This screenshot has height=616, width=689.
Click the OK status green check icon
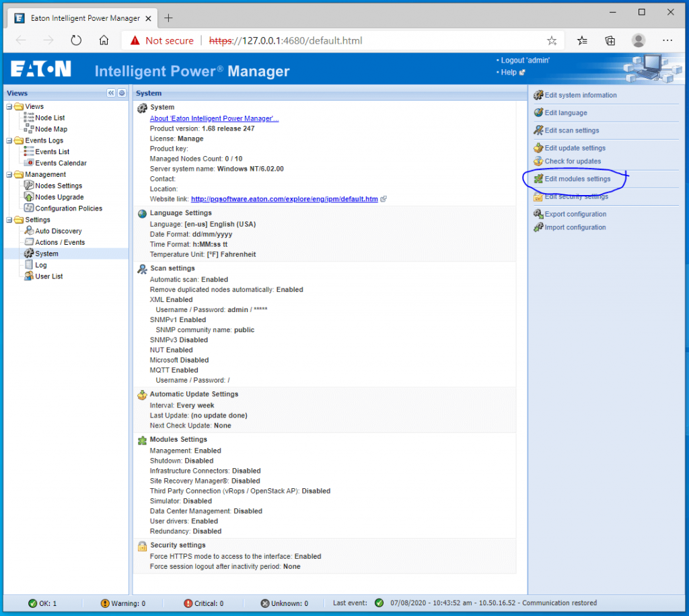[x=32, y=603]
